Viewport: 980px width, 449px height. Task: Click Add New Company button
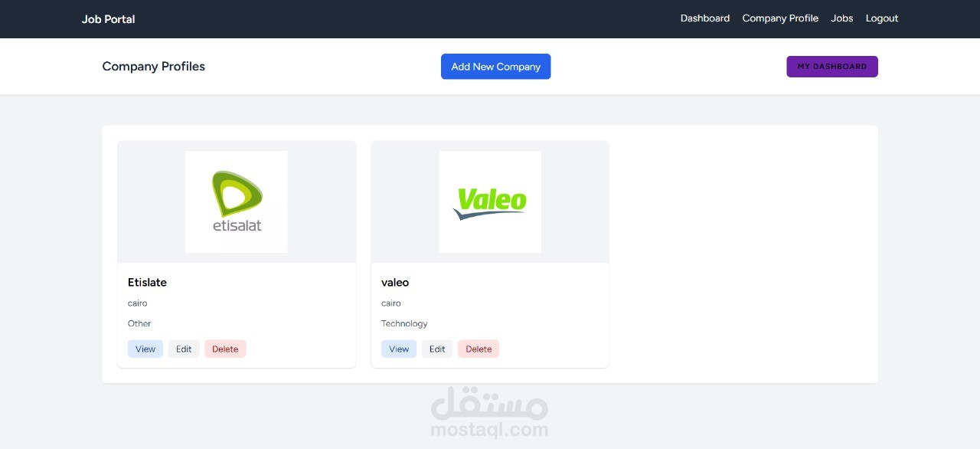tap(495, 67)
